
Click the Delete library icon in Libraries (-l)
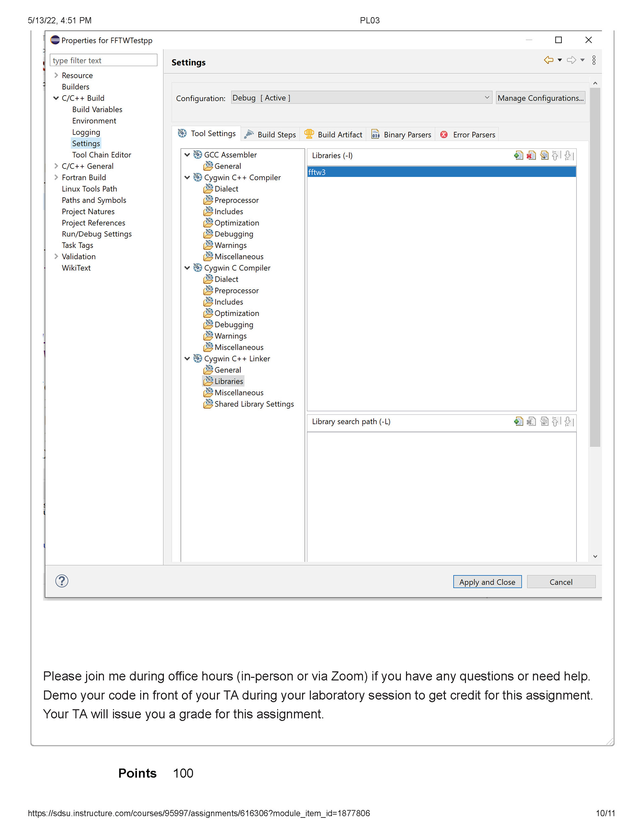coord(531,155)
